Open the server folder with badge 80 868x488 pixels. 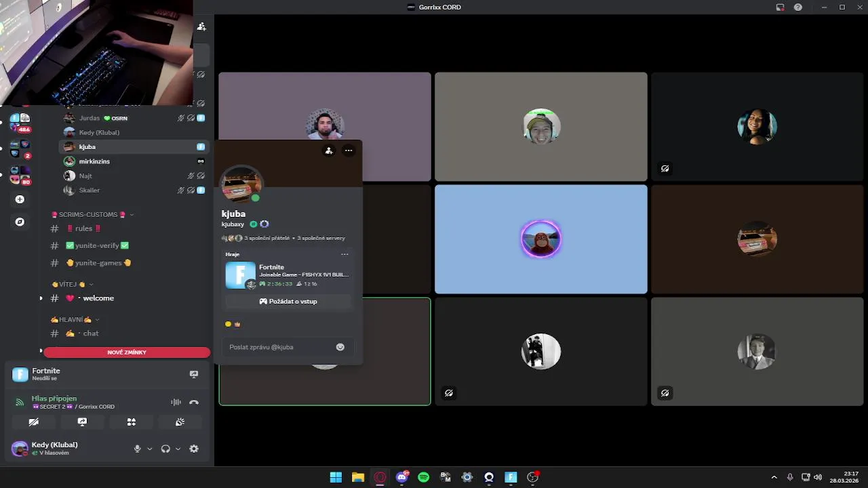click(20, 175)
